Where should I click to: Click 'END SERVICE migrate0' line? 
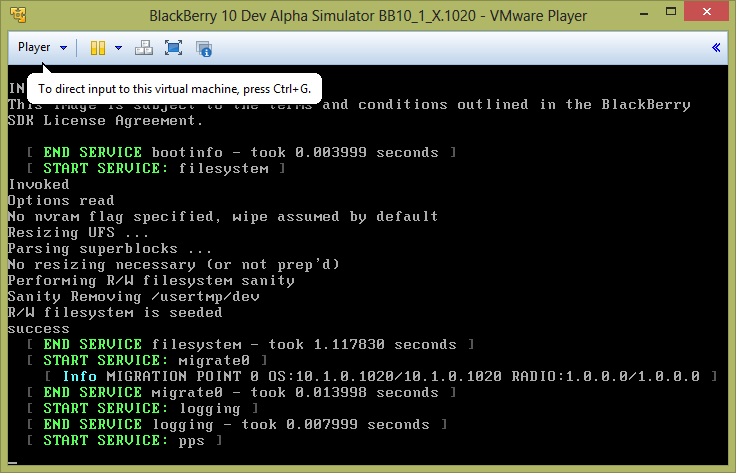point(241,393)
